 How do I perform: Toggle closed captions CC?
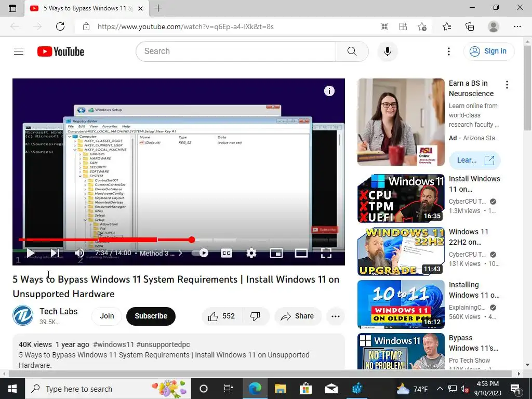pos(227,253)
